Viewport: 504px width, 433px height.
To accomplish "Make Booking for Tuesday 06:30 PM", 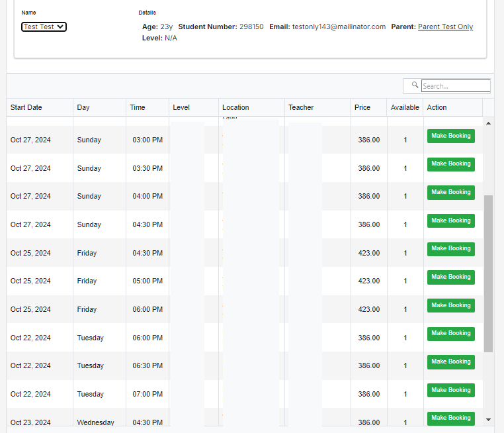I will (450, 362).
